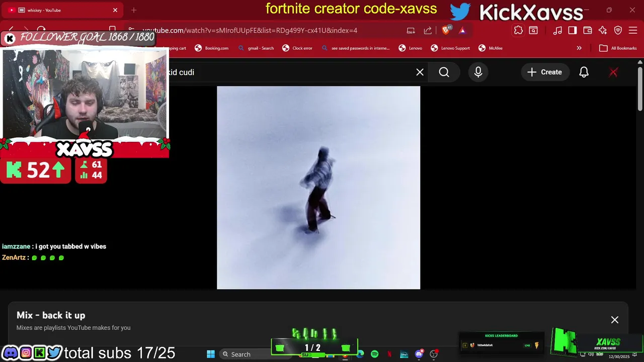
Task: Click the share arrow icon in address bar
Action: pyautogui.click(x=428, y=30)
